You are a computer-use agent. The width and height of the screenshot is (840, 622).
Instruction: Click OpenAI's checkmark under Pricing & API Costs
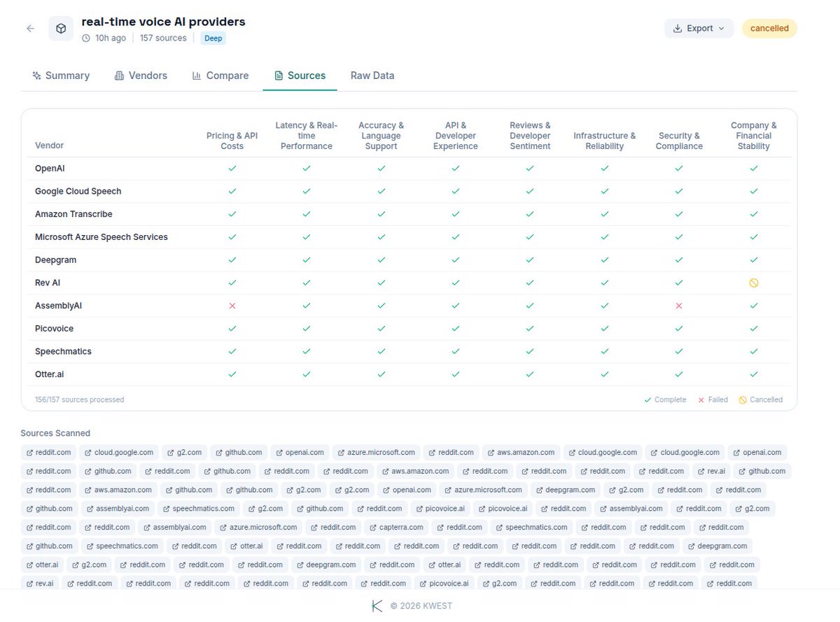232,169
